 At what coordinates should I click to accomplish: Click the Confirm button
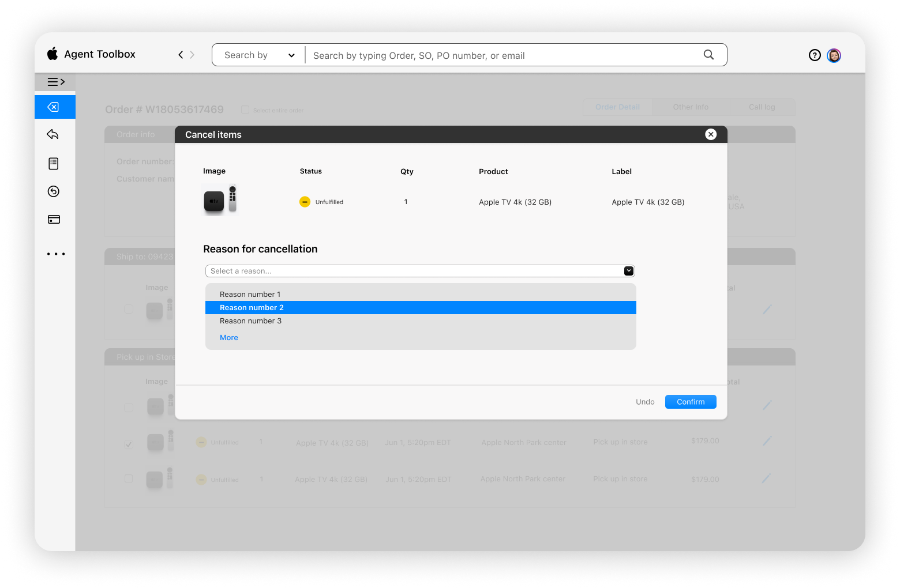(690, 402)
